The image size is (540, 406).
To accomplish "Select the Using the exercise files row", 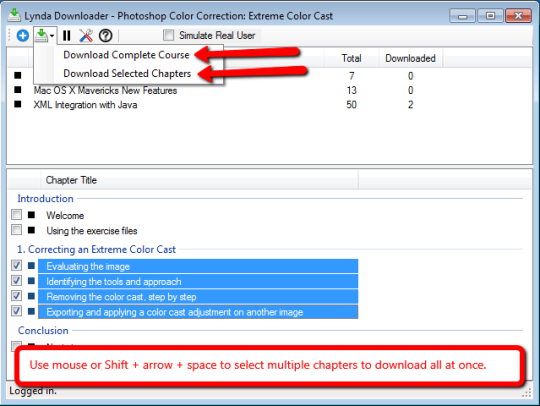I will pos(92,231).
